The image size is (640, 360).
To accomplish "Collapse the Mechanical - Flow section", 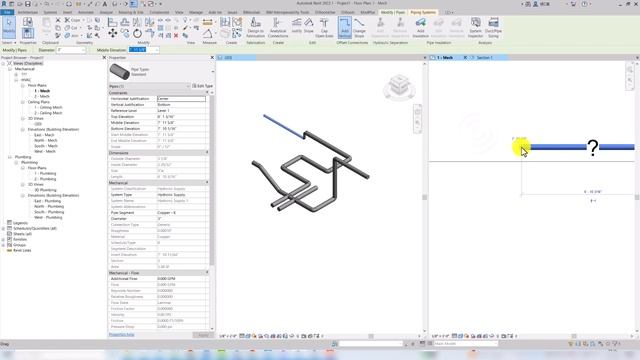I will (207, 272).
